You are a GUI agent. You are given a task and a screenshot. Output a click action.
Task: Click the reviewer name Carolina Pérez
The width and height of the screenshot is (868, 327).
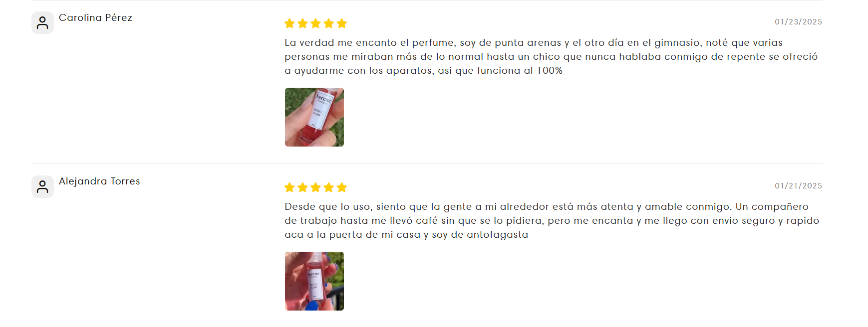click(95, 17)
